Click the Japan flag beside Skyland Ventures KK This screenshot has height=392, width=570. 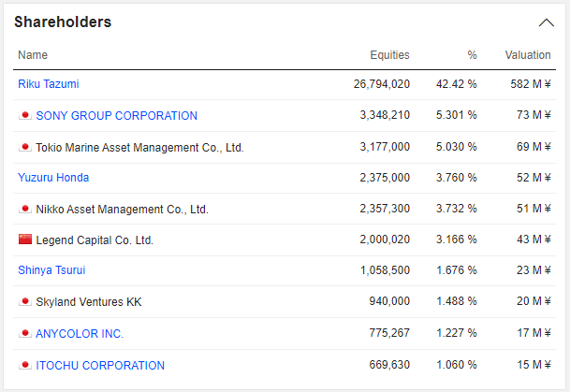(x=25, y=302)
